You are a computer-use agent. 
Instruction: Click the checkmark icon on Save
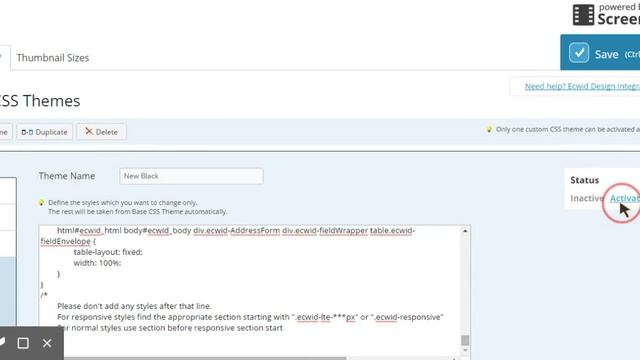[579, 53]
